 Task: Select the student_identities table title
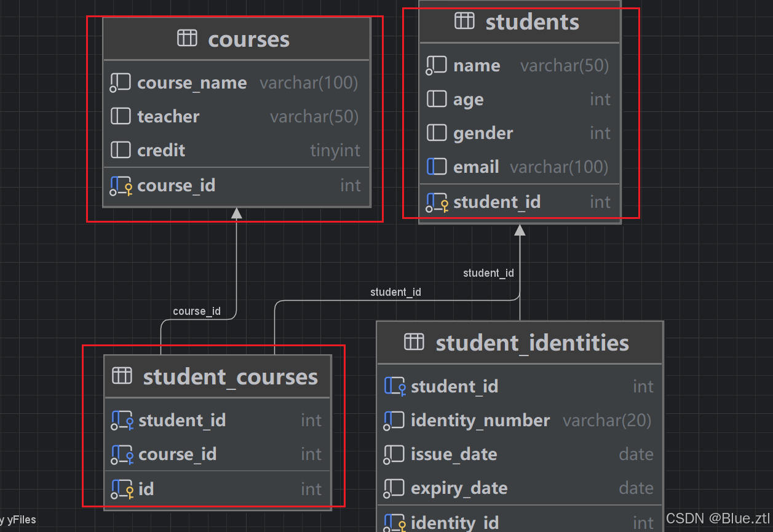(533, 343)
